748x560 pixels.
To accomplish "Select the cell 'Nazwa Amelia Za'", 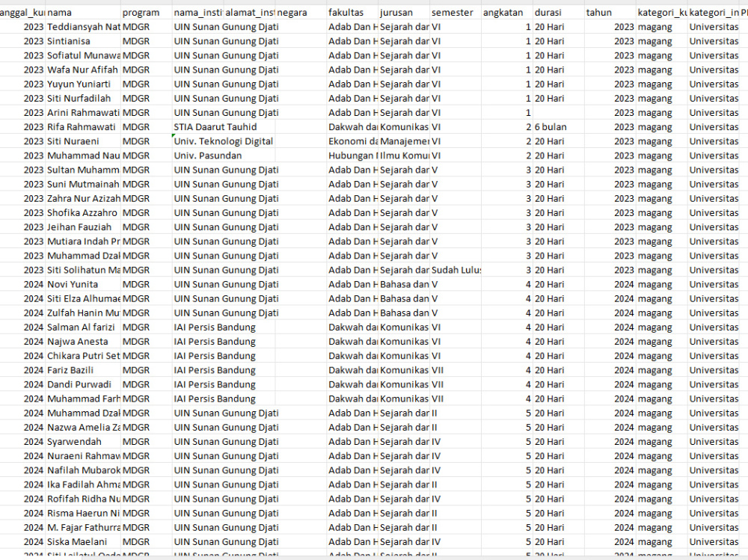I will (83, 428).
